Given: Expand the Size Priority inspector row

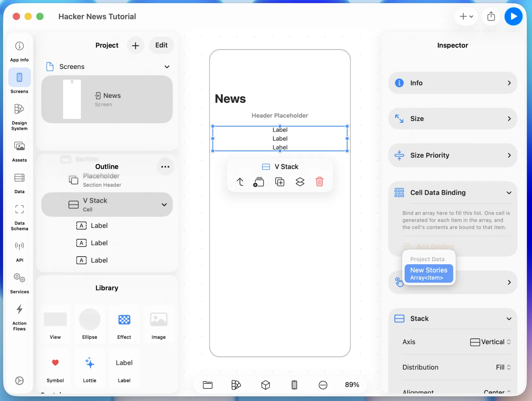Looking at the screenshot, I should coord(453,155).
